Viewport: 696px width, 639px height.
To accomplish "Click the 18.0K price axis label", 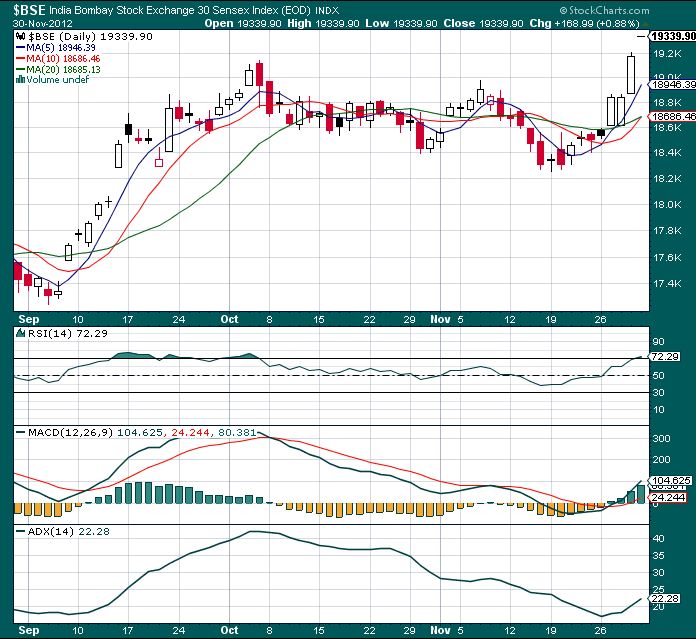I will click(667, 205).
